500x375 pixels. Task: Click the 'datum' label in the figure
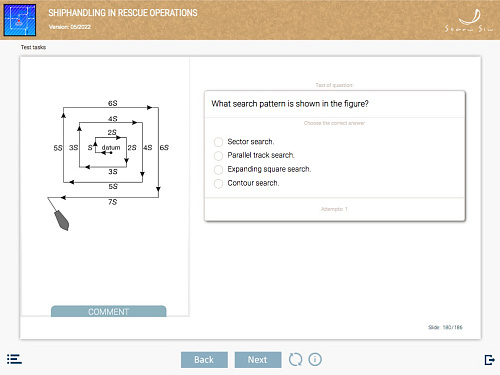(x=111, y=147)
